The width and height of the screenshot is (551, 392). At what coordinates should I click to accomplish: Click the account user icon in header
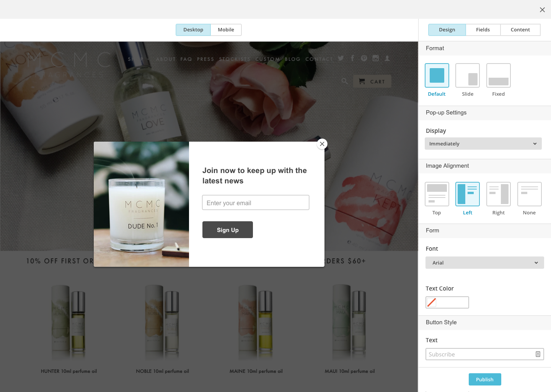[x=387, y=58]
